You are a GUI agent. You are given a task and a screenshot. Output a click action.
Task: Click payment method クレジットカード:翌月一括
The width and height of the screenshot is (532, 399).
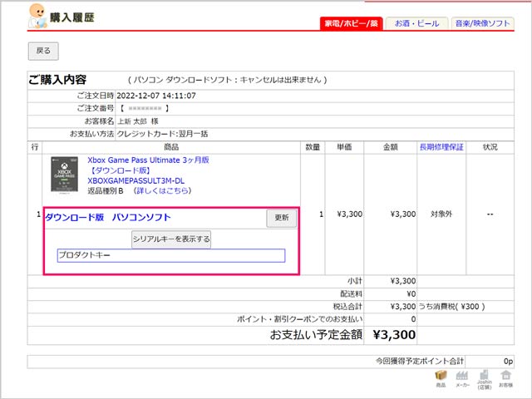pos(162,134)
